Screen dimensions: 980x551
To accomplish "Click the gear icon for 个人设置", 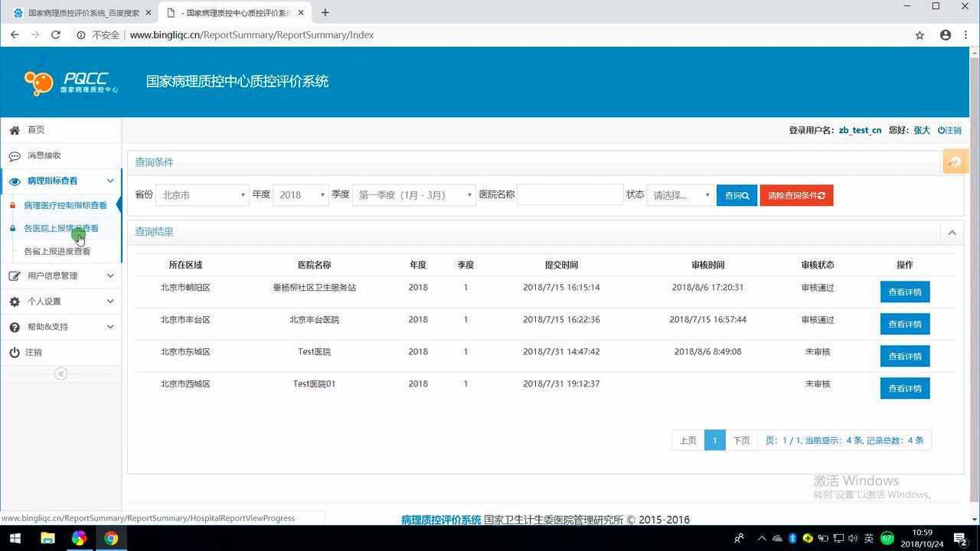I will (15, 301).
